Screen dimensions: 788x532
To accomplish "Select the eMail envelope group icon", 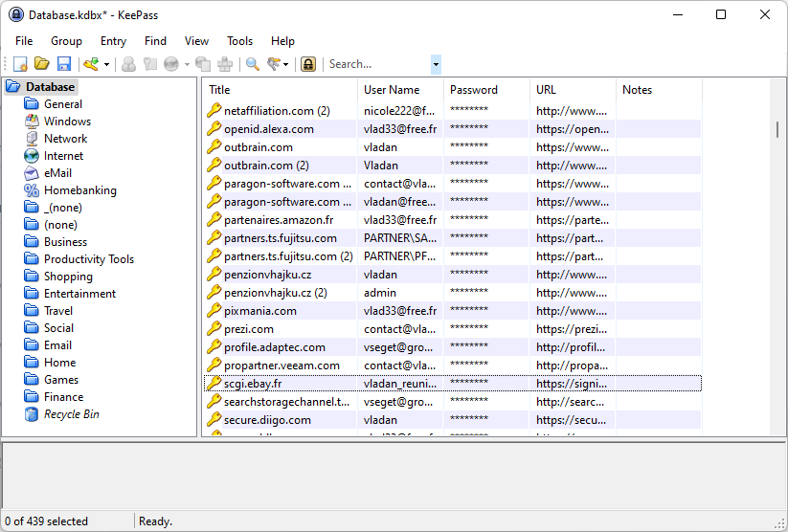I will tap(32, 173).
